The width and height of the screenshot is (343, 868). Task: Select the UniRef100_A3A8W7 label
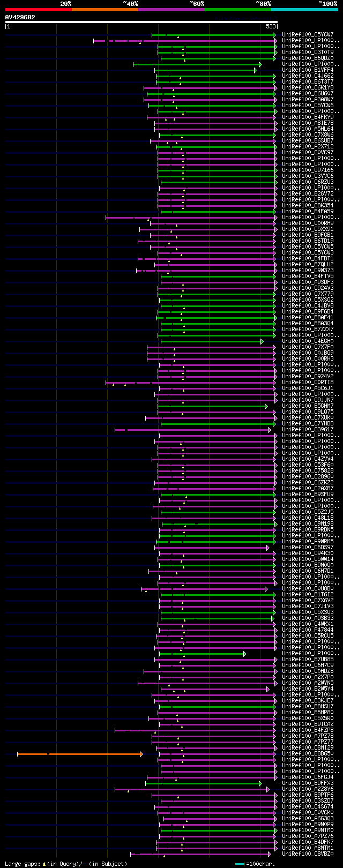(308, 99)
